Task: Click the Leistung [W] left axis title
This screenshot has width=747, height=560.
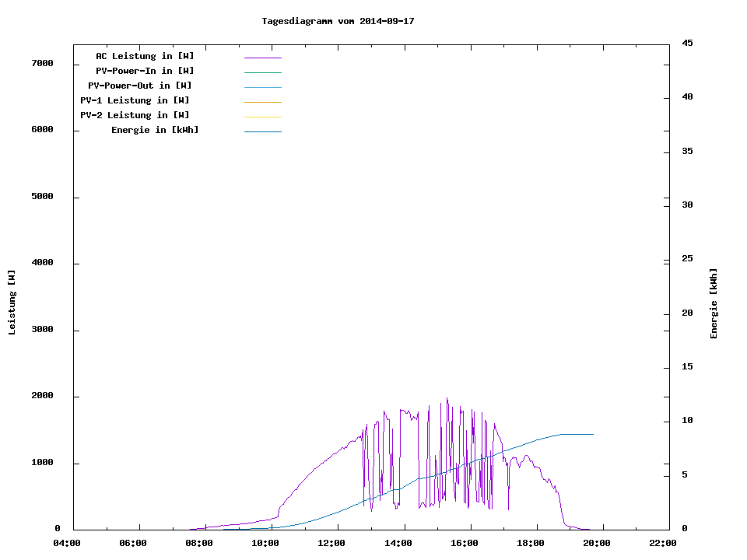Action: [12, 303]
